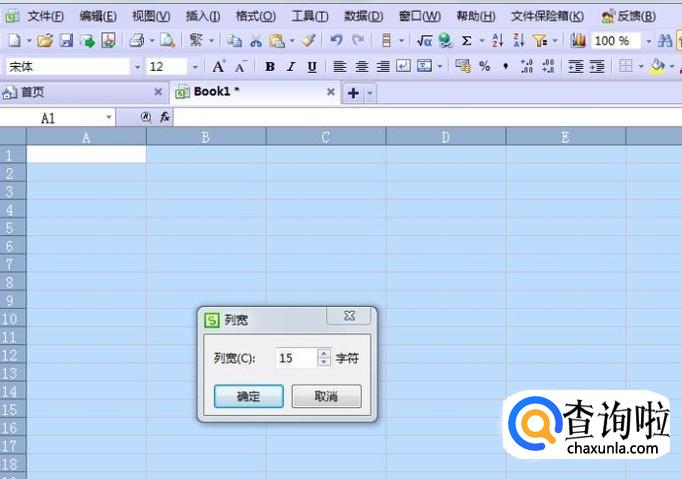
Task: Open the 编辑(E) menu
Action: pyautogui.click(x=98, y=17)
